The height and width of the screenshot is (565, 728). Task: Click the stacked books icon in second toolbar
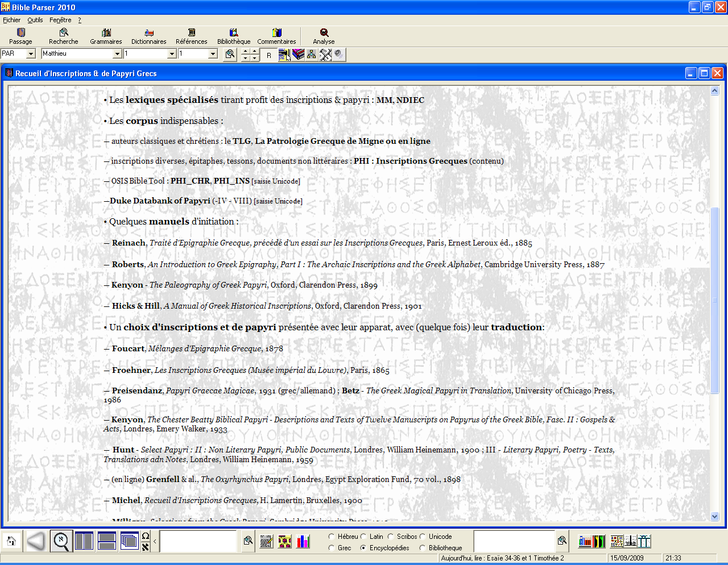pos(298,55)
